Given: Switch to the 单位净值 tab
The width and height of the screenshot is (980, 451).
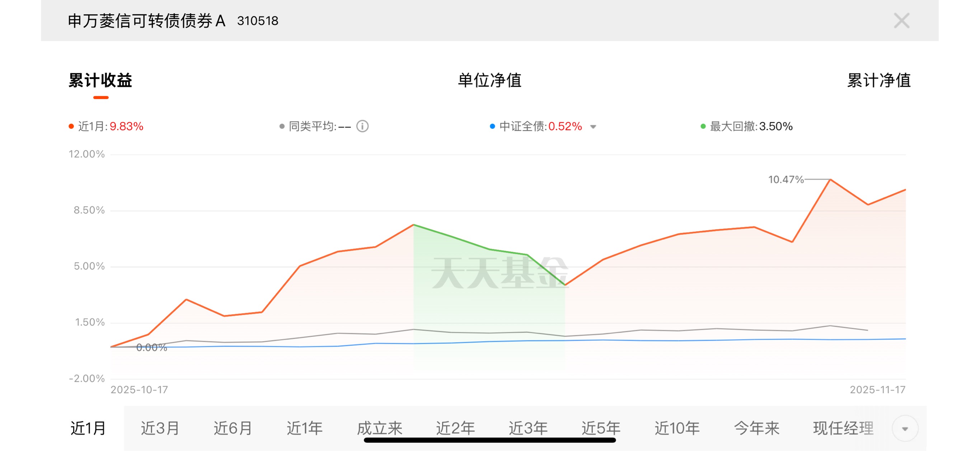Looking at the screenshot, I should pyautogui.click(x=489, y=81).
